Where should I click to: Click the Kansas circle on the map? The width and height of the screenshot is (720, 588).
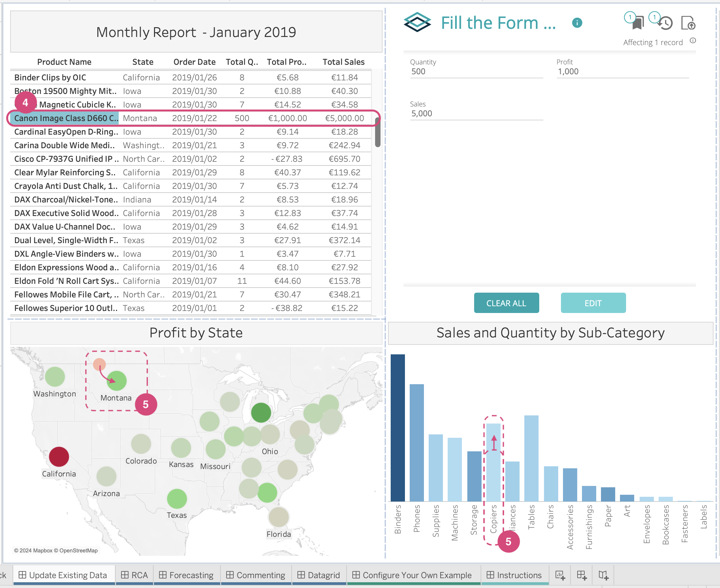coord(181,448)
